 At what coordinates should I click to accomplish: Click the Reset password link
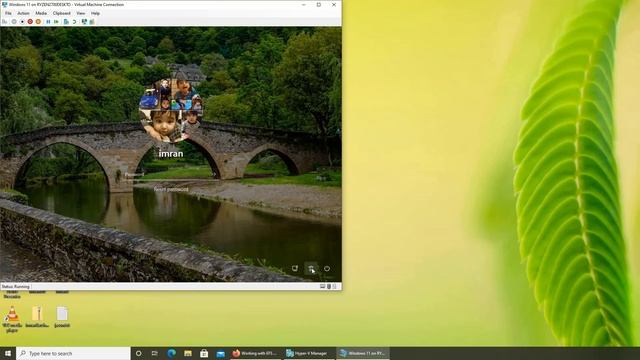[171, 189]
